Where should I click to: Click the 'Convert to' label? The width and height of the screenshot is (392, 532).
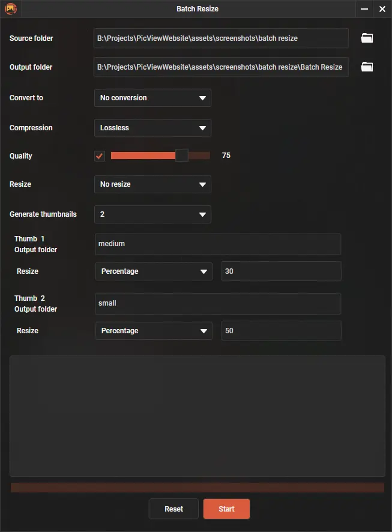pos(26,98)
